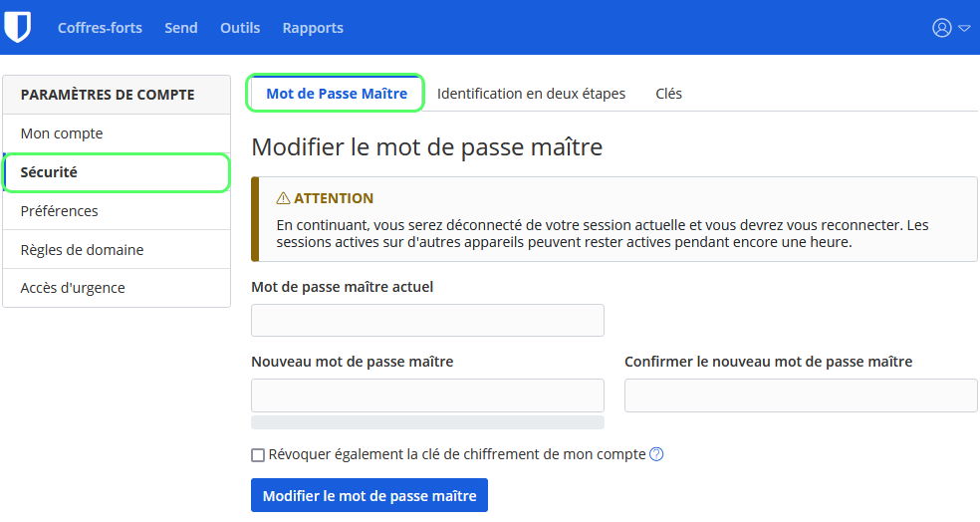Open Préférences in the sidebar
980x522 pixels.
click(59, 211)
